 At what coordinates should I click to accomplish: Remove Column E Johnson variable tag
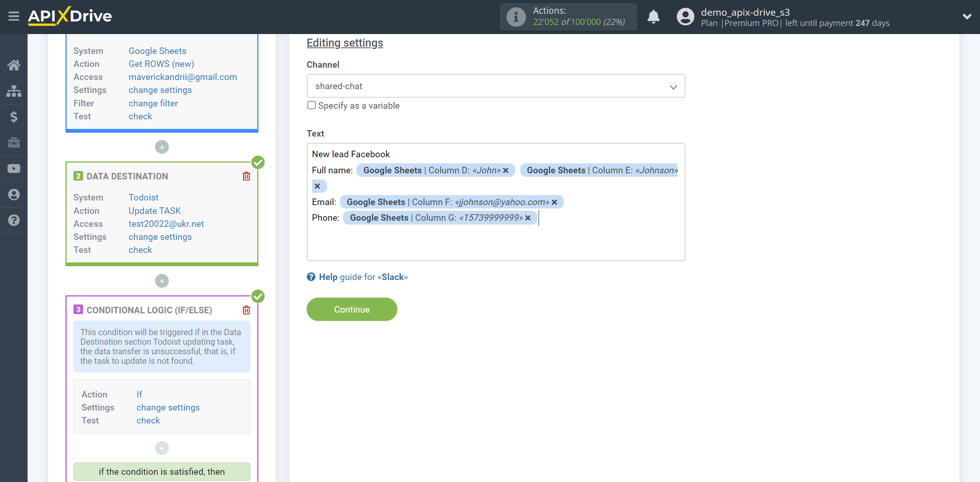317,186
